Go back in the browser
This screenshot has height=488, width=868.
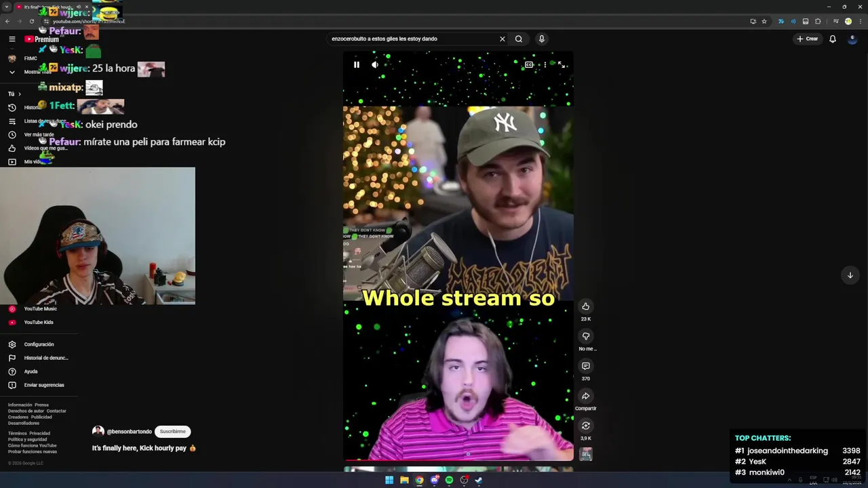[7, 21]
